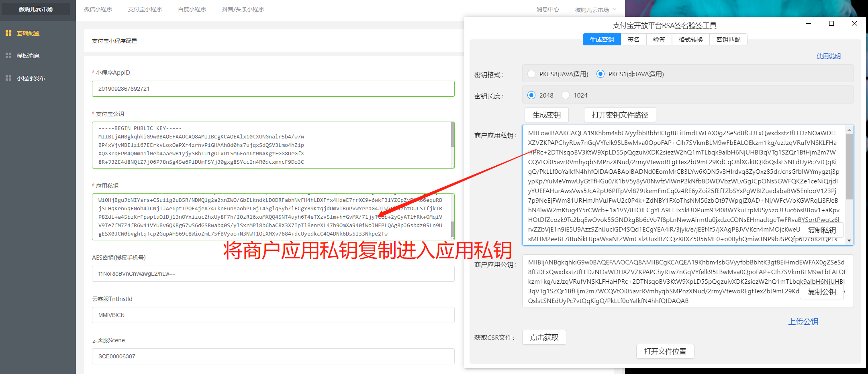
Task: Click 点击获取 CSR button
Action: point(544,337)
